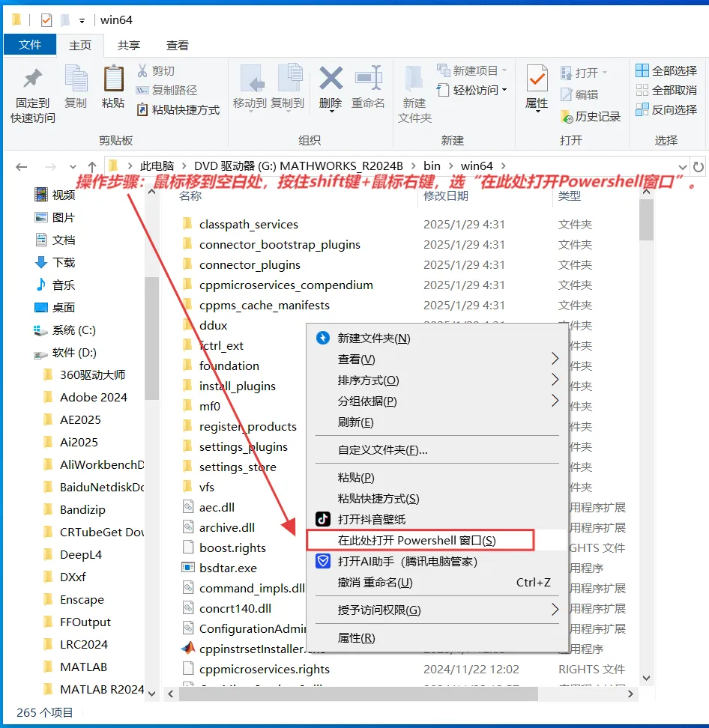The width and height of the screenshot is (709, 728).
Task: Open History (历史记录) in ribbon
Action: coord(591,117)
